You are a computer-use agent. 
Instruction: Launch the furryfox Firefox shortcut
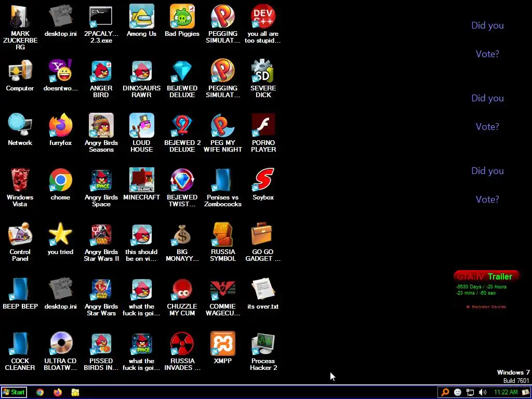pyautogui.click(x=60, y=126)
